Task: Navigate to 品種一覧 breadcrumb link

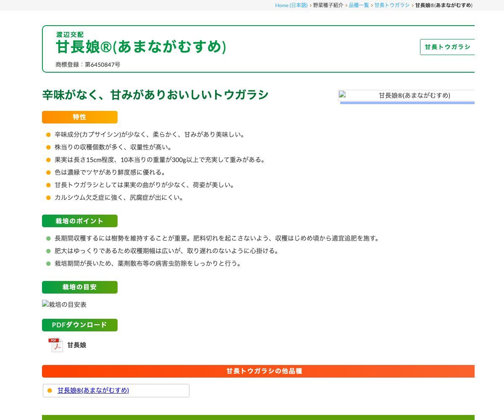Action: pyautogui.click(x=359, y=5)
